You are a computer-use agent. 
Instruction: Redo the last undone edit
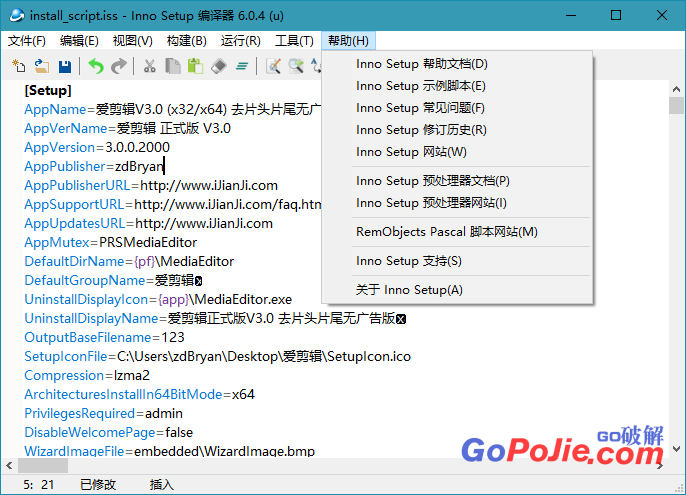point(119,66)
